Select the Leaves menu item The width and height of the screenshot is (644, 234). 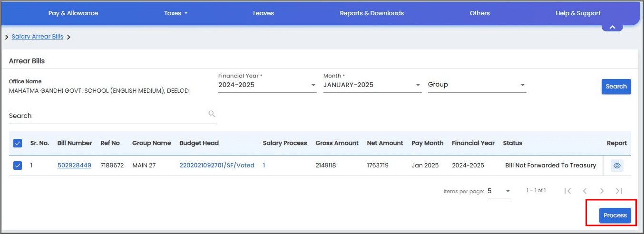pos(263,13)
